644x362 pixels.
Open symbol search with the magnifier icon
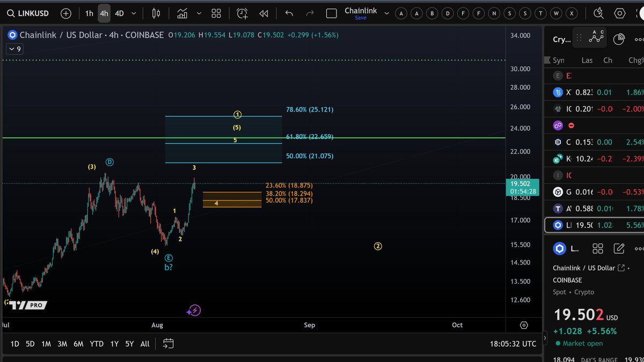[10, 13]
